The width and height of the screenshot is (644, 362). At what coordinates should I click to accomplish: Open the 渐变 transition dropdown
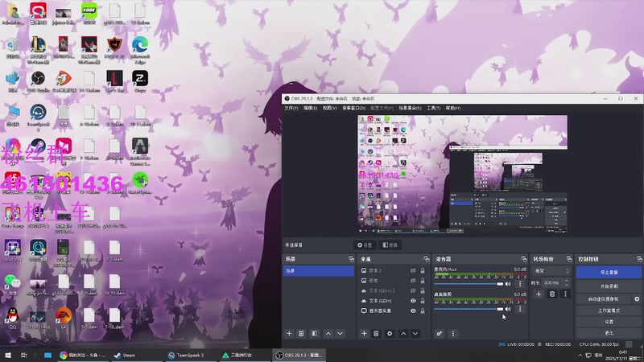click(552, 271)
